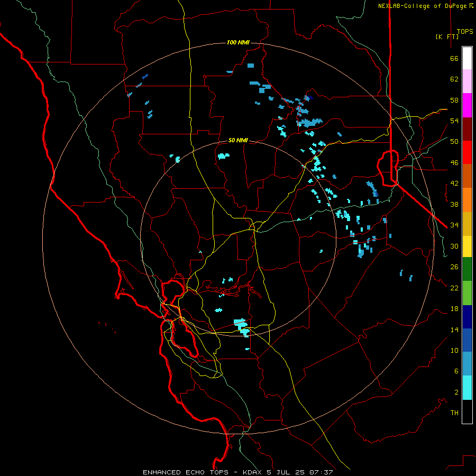Click the 100 NMI range ring label
Viewport: 476px width, 476px height.
238,42
